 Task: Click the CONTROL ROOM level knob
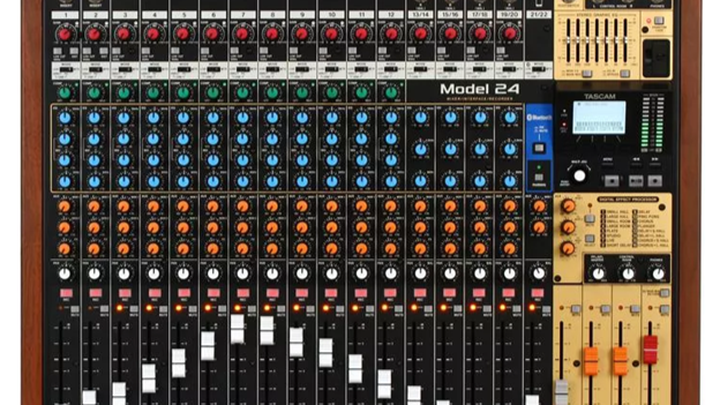click(x=627, y=274)
